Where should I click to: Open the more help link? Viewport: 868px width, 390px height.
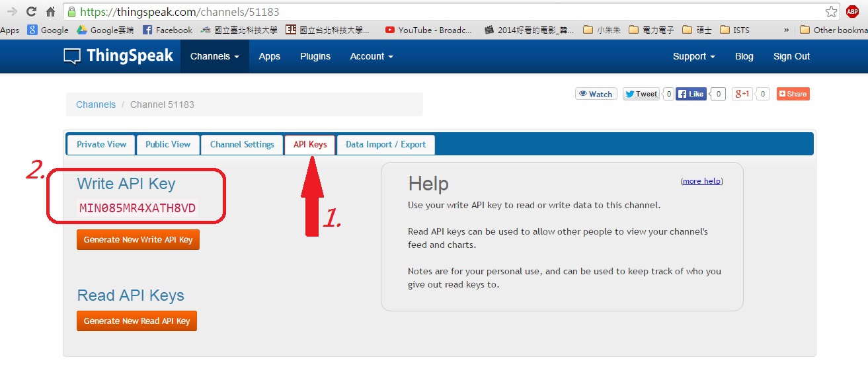701,181
